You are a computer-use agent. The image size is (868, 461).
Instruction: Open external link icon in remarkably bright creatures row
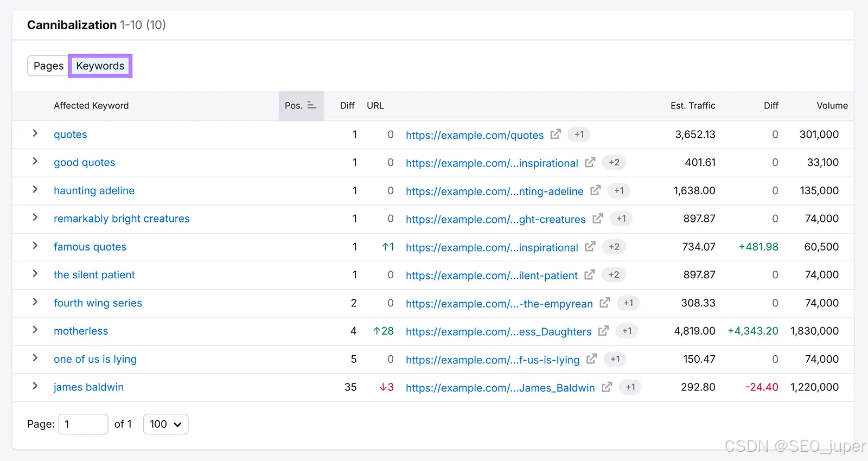pos(598,219)
